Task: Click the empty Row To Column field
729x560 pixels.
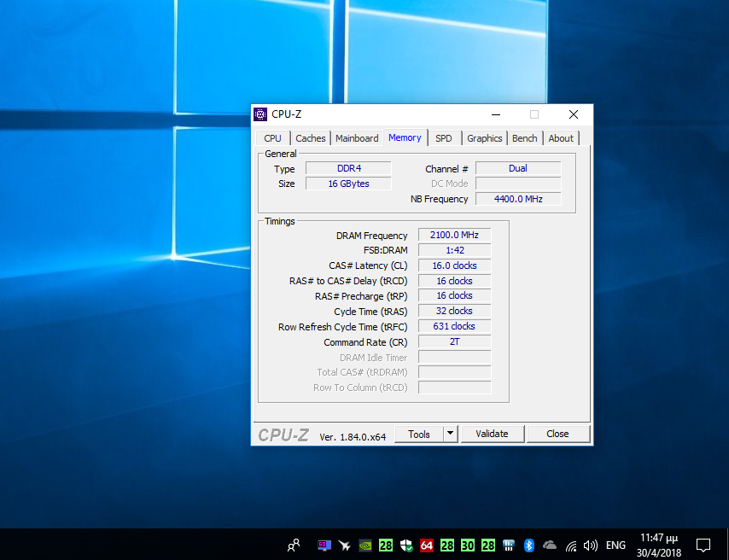Action: [454, 388]
